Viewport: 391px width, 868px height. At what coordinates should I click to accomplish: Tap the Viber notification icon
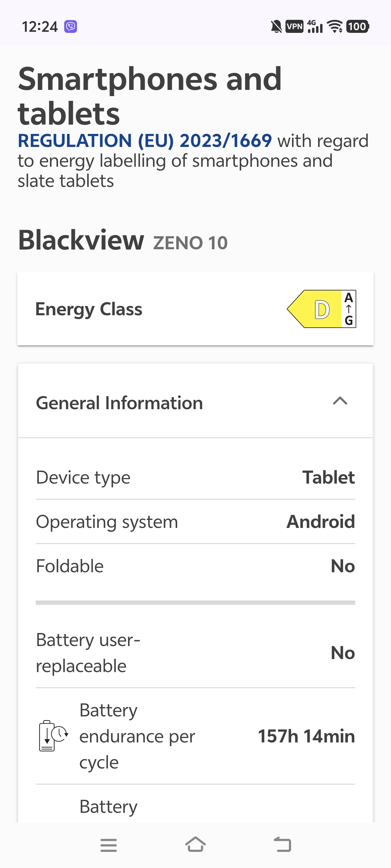70,26
